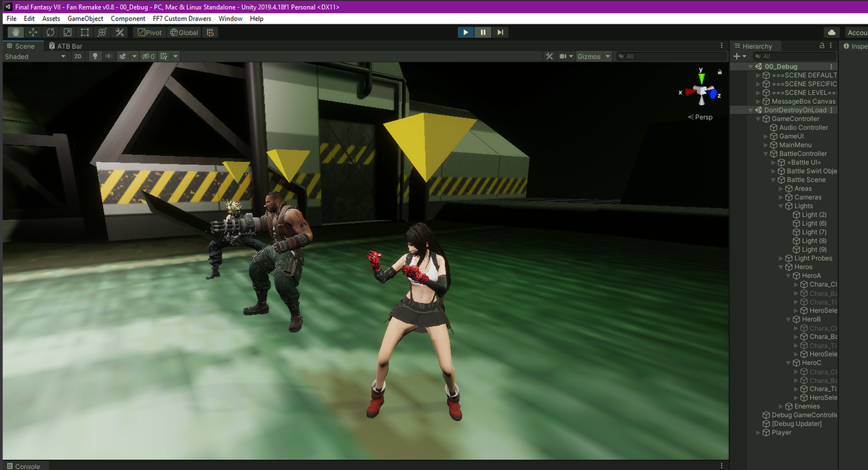Switch to the Inspector tab
The height and width of the screenshot is (470, 868).
854,46
